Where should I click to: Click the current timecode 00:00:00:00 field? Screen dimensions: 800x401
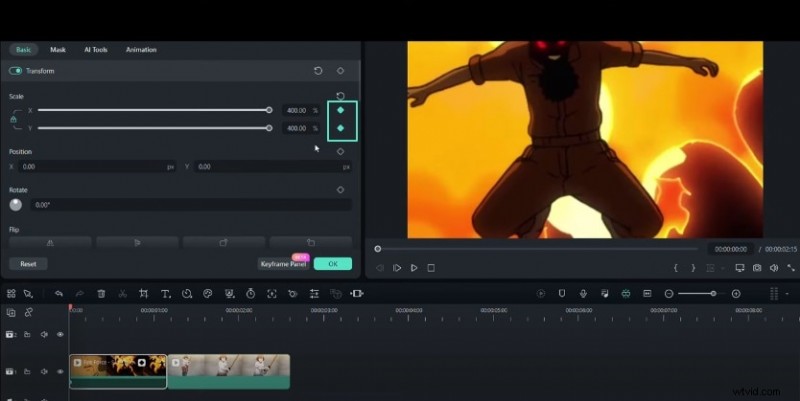[731, 249]
